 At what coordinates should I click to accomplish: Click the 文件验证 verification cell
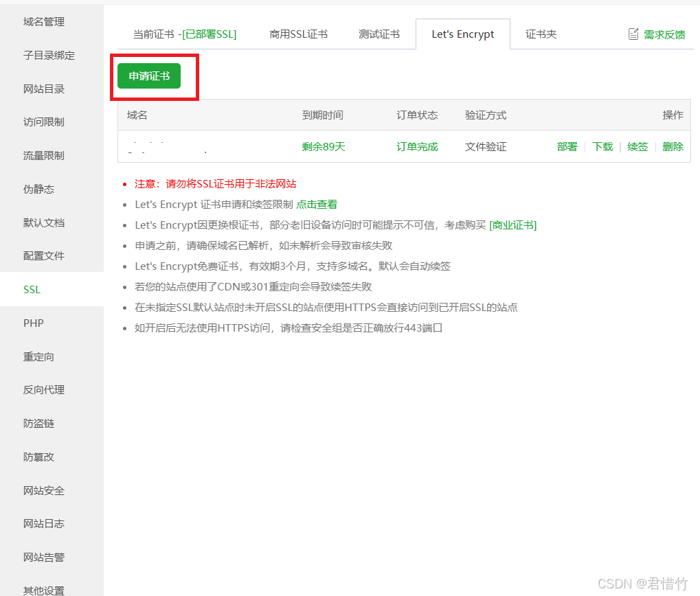[x=486, y=147]
